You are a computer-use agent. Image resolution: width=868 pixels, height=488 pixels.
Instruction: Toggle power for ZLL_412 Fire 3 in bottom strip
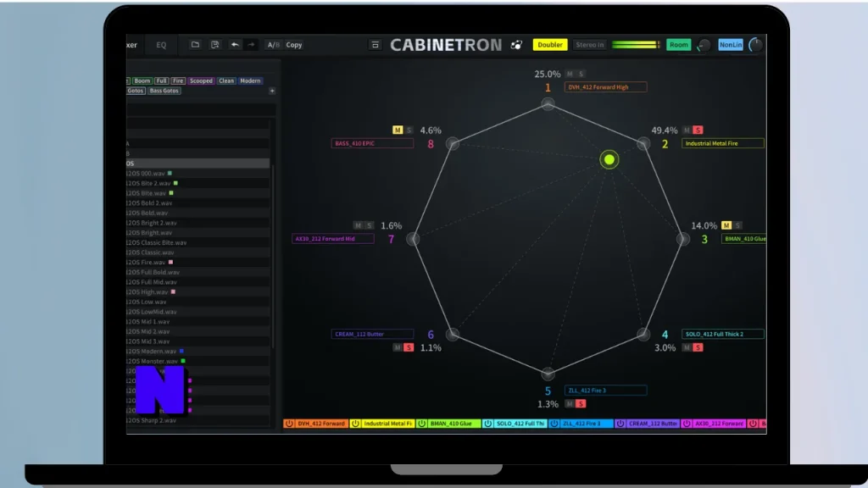pos(554,424)
